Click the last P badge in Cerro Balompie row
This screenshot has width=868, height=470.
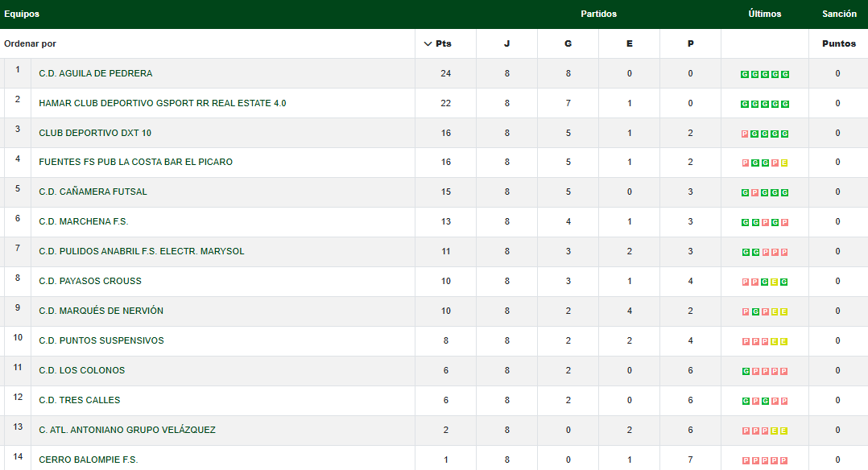pos(784,461)
